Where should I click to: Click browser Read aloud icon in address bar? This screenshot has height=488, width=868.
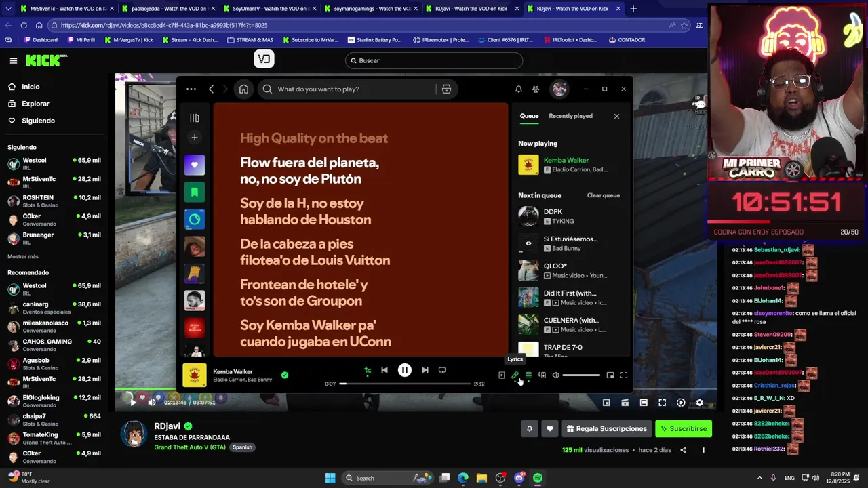pos(672,25)
